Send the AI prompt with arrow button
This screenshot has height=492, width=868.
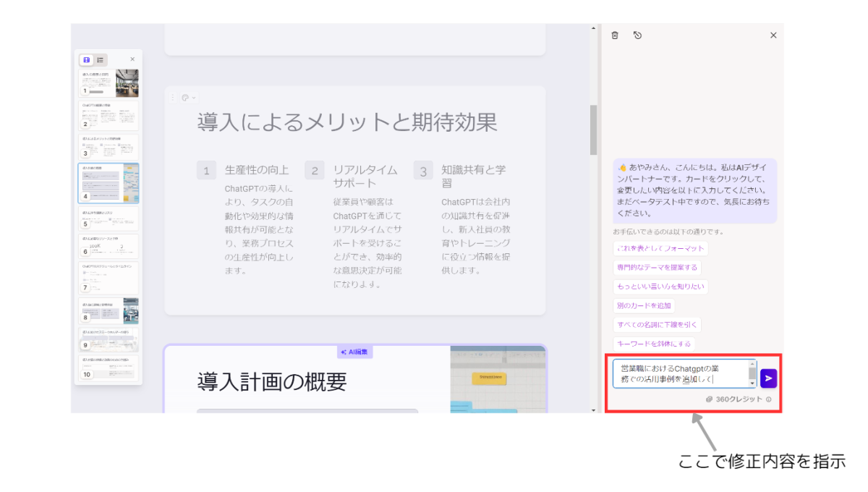768,377
